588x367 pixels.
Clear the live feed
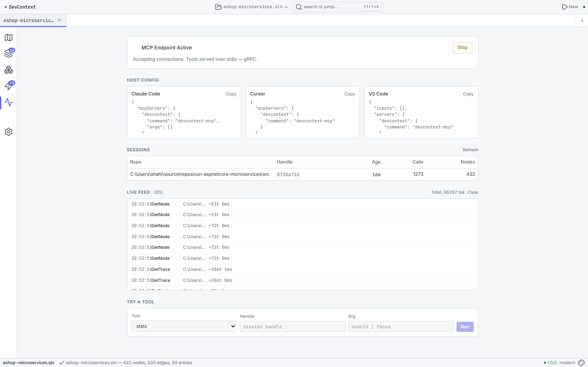pos(473,192)
